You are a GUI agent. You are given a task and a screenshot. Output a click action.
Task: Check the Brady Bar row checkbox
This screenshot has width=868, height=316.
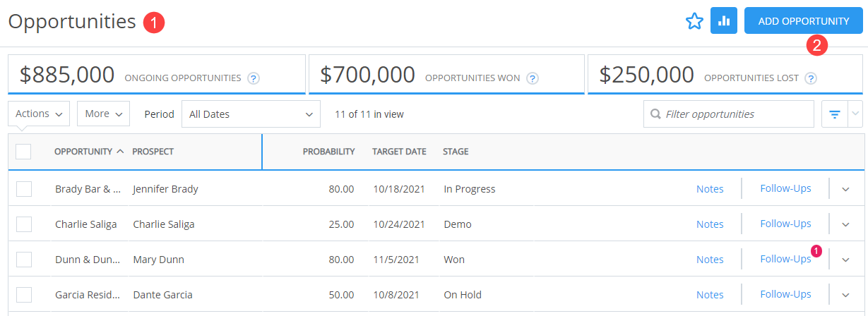24,189
